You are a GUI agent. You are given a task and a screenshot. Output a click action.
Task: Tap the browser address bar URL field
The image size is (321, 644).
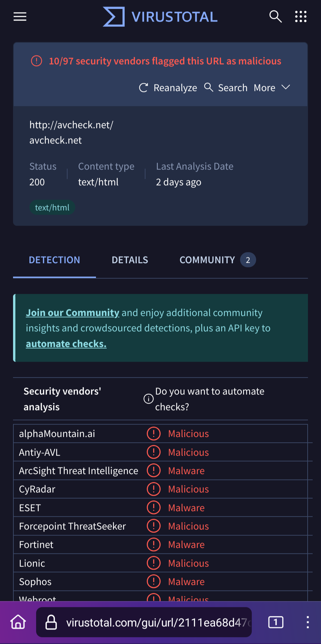144,622
